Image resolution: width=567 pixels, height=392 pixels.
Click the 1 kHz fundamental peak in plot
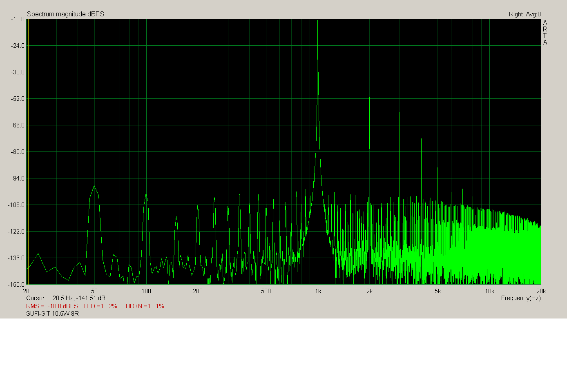point(318,20)
